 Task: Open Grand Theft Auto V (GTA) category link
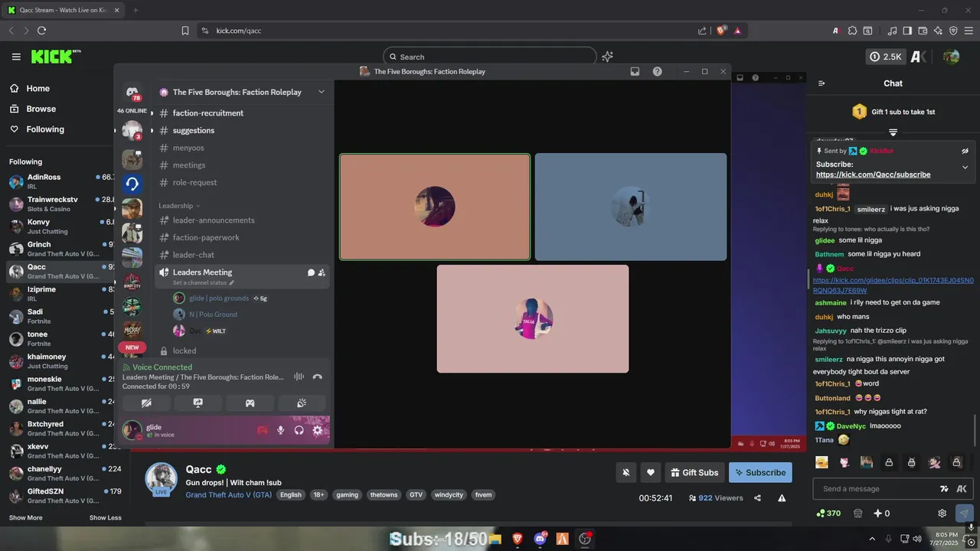(x=228, y=495)
